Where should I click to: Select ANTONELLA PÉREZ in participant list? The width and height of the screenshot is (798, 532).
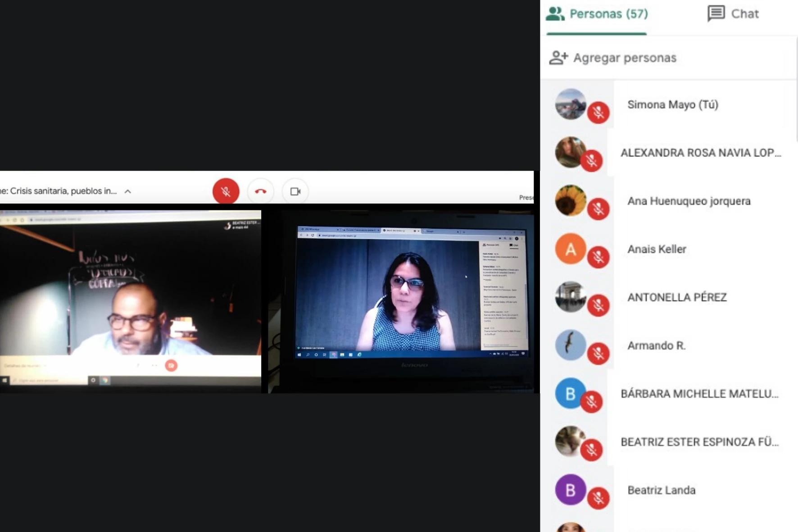point(676,297)
